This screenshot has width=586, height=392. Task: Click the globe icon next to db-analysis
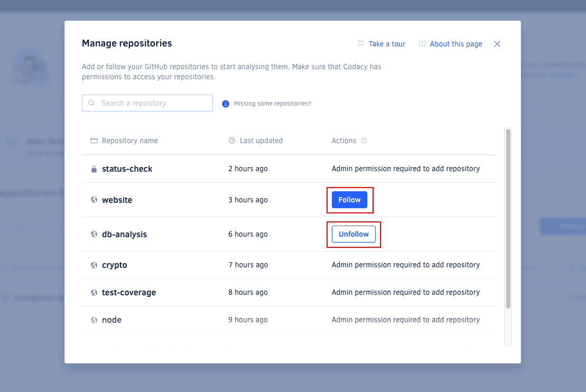[94, 234]
